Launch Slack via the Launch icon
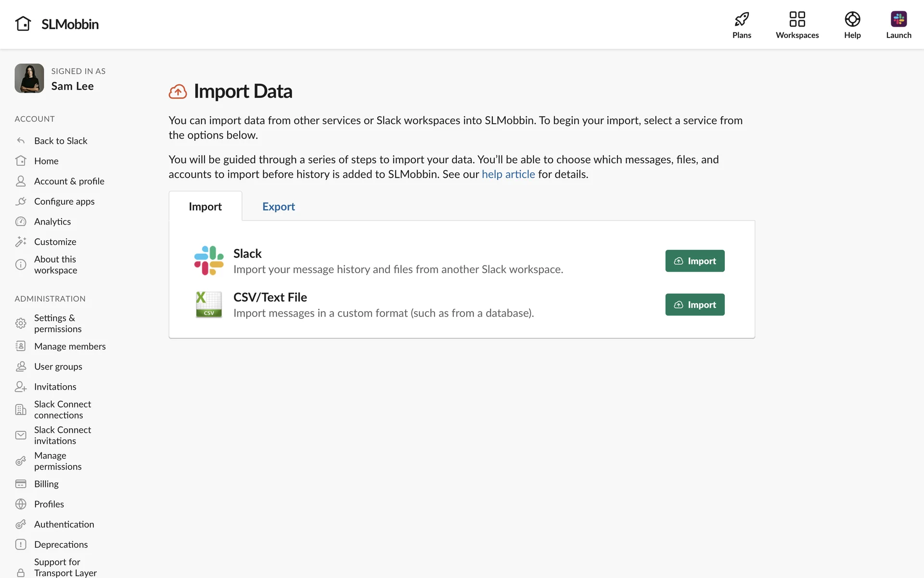924x578 pixels. click(898, 19)
